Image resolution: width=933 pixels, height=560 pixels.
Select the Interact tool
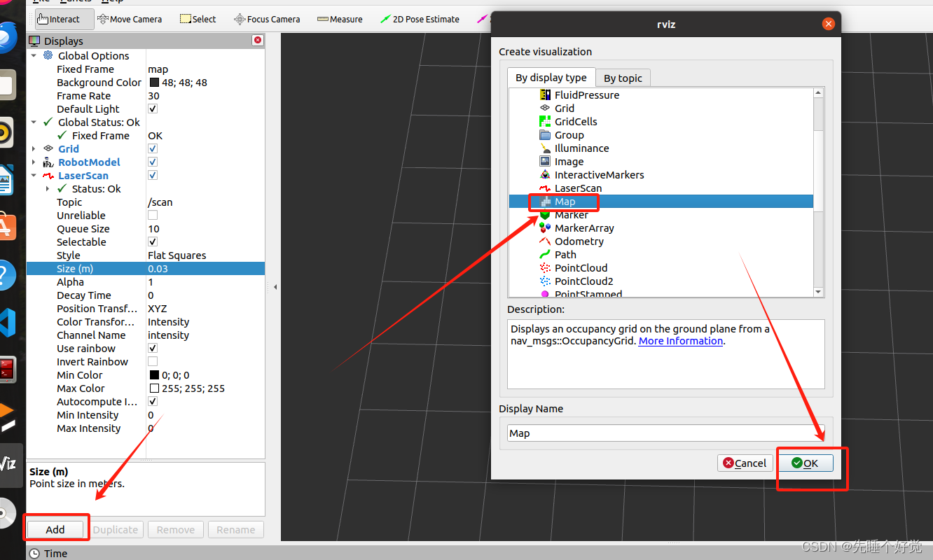[x=63, y=19]
